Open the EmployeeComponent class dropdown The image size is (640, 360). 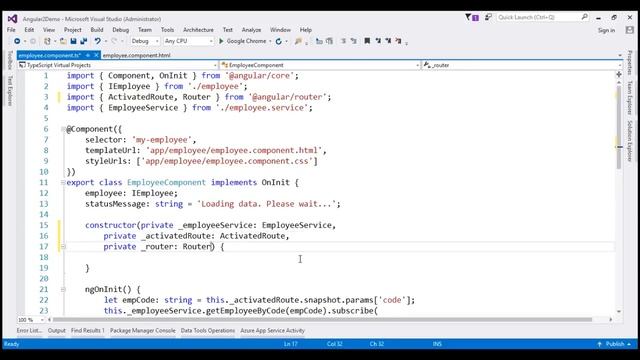pos(320,65)
